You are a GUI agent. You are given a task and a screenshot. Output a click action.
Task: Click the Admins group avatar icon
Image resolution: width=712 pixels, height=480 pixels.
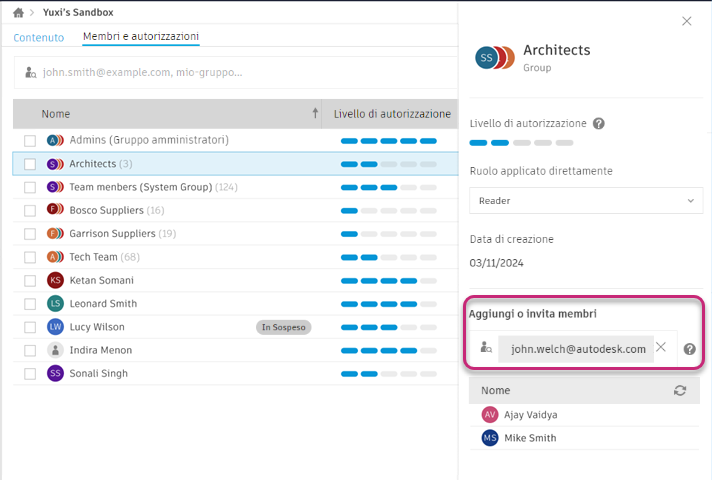(x=55, y=140)
